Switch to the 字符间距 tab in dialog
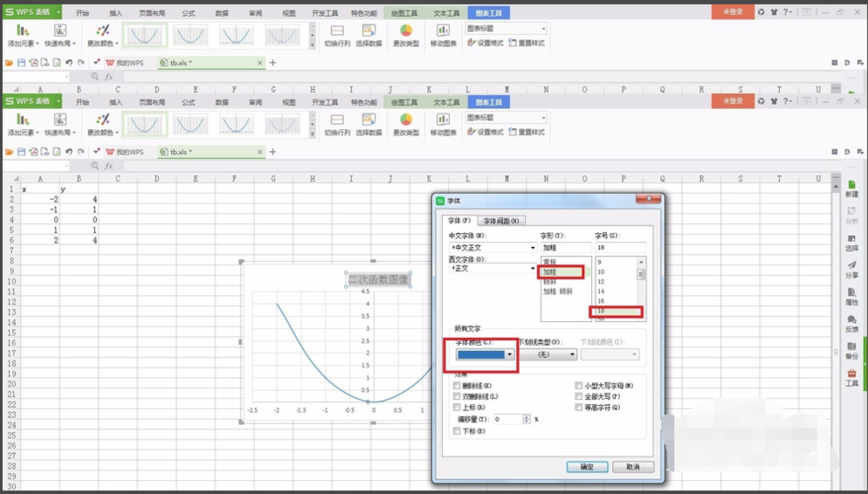This screenshot has width=868, height=494. pyautogui.click(x=502, y=221)
